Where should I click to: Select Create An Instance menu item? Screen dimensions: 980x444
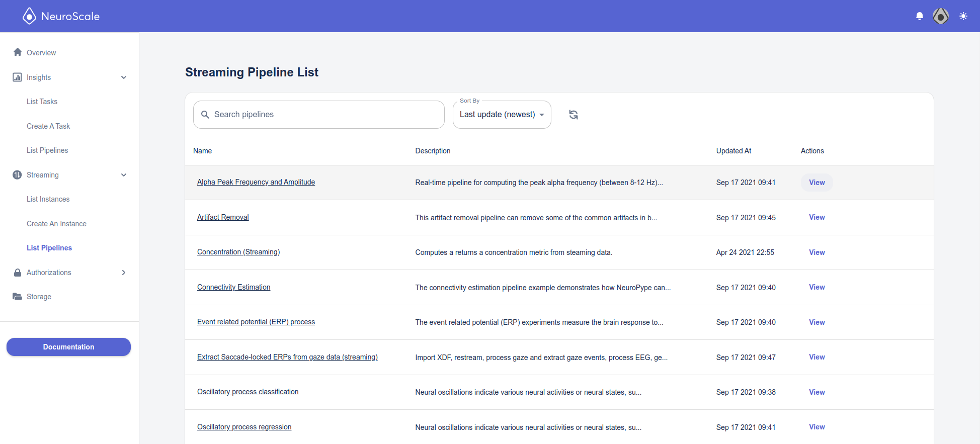pyautogui.click(x=56, y=224)
